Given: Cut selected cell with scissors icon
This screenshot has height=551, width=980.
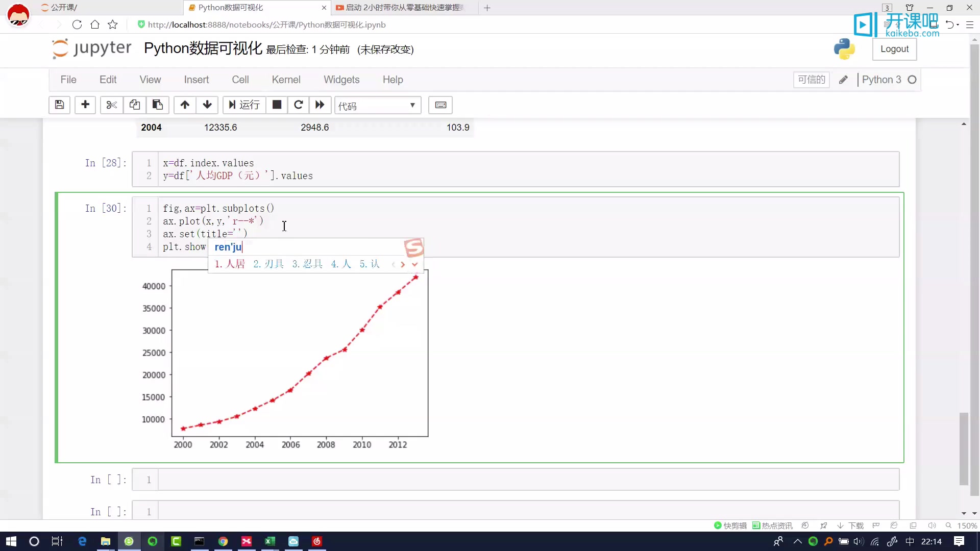Looking at the screenshot, I should pyautogui.click(x=111, y=105).
